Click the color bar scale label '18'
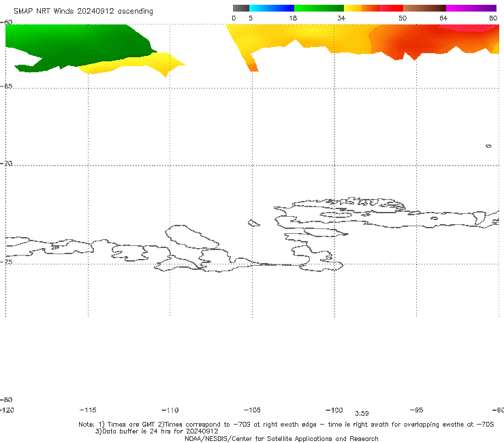 click(x=293, y=18)
